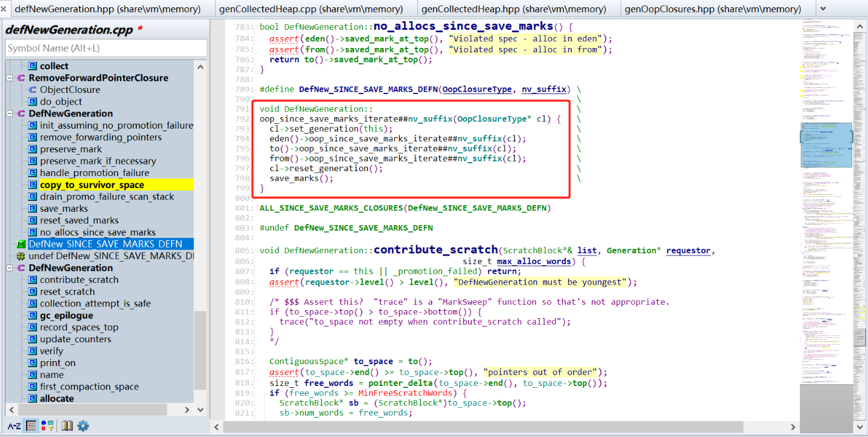
Task: Select drain_promo_failure_scan_stack symbol
Action: click(x=107, y=197)
